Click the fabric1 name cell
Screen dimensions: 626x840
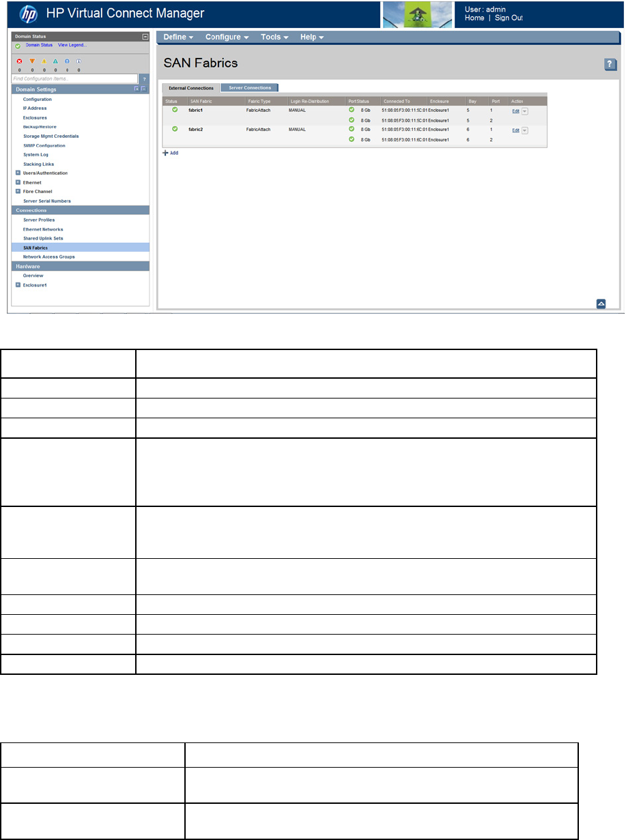pyautogui.click(x=196, y=110)
